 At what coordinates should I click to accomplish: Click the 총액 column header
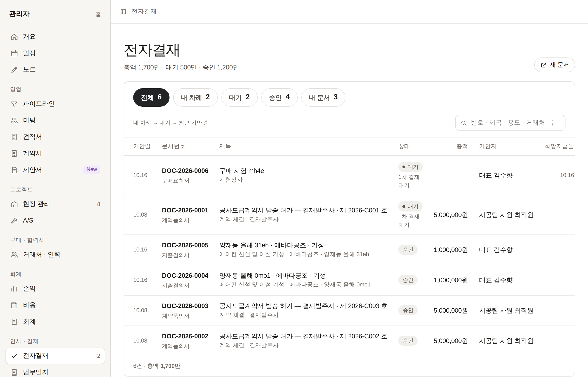tap(462, 146)
